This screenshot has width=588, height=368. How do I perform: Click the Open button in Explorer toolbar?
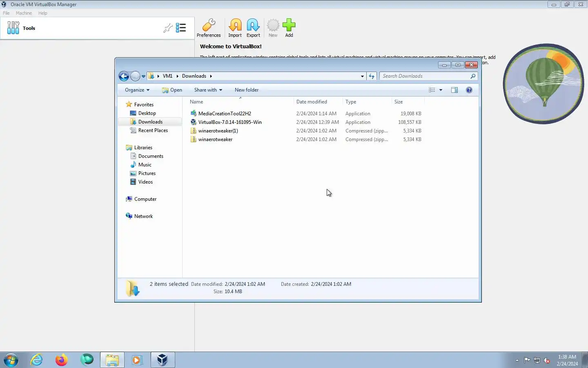coord(172,90)
